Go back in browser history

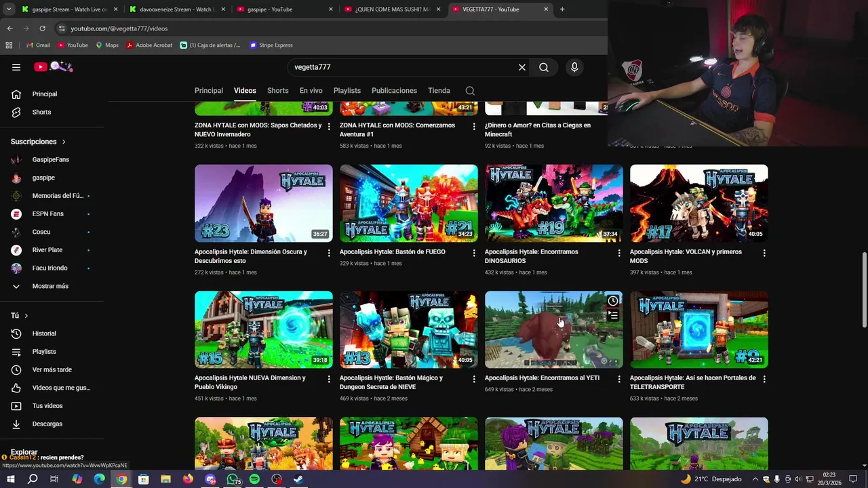[x=9, y=28]
